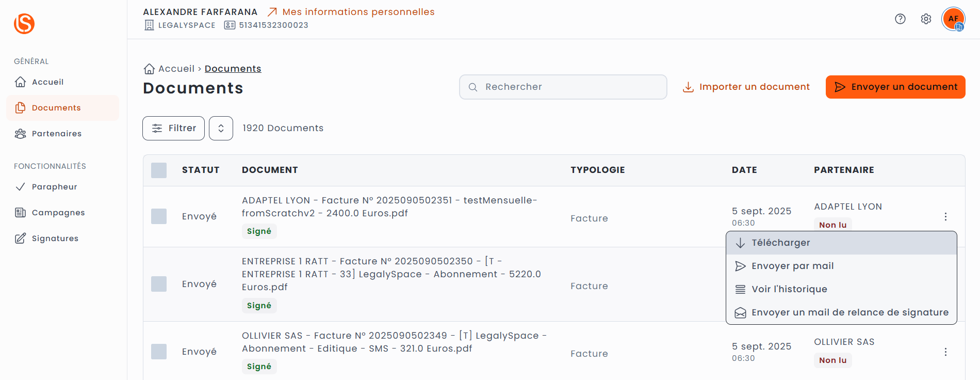Open Mes informations personnelles link

click(358, 12)
